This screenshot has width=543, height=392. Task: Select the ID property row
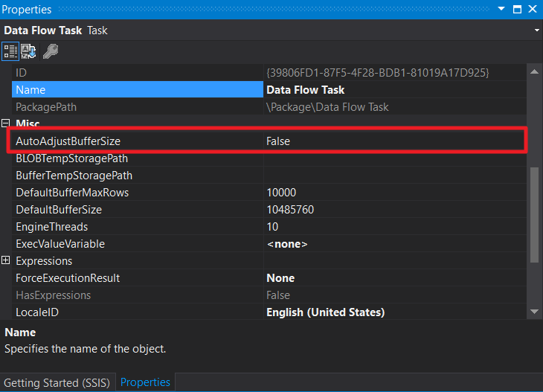coord(138,73)
